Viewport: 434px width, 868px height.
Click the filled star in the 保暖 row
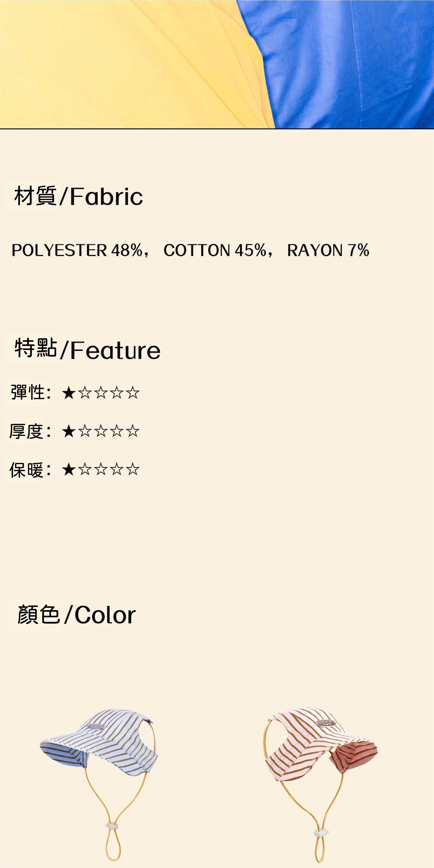[x=69, y=469]
